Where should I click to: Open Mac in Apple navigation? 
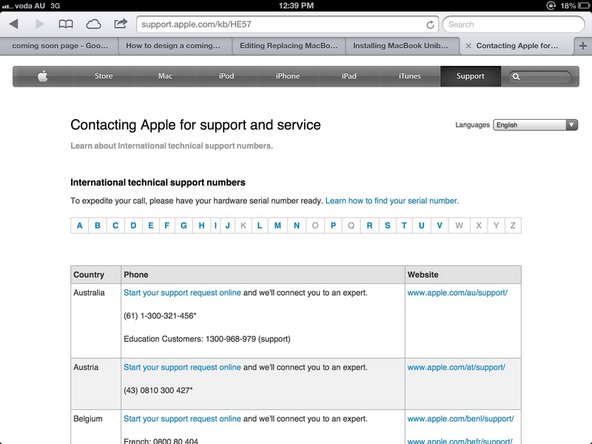165,76
